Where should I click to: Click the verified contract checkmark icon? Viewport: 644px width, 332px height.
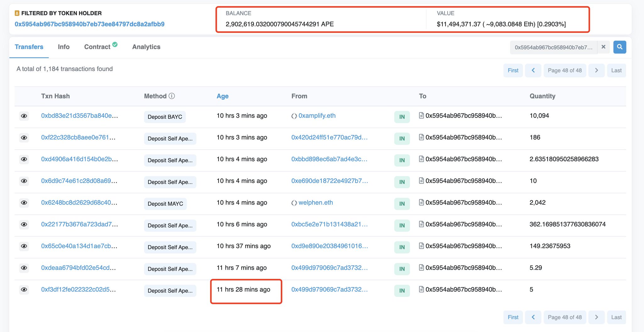click(114, 44)
